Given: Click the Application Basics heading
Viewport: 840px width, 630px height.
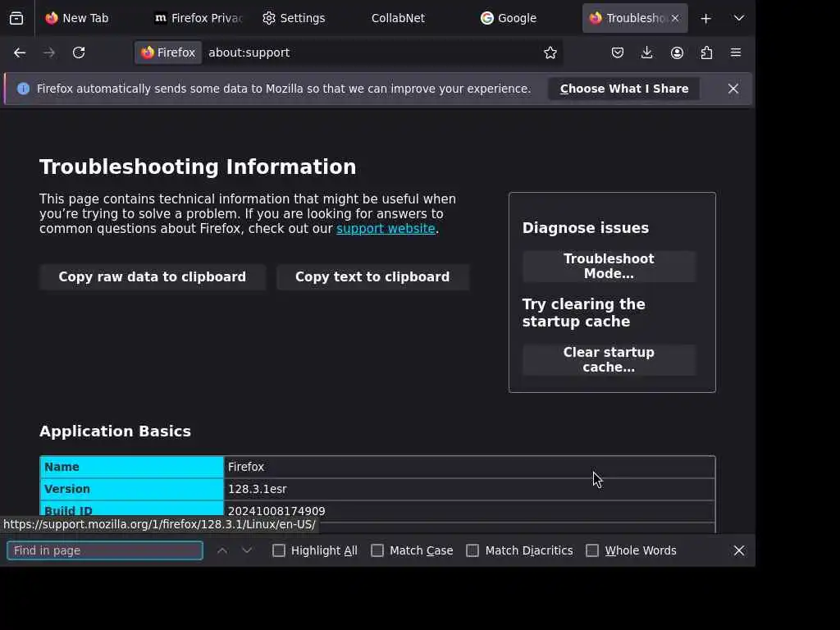Looking at the screenshot, I should (x=115, y=431).
